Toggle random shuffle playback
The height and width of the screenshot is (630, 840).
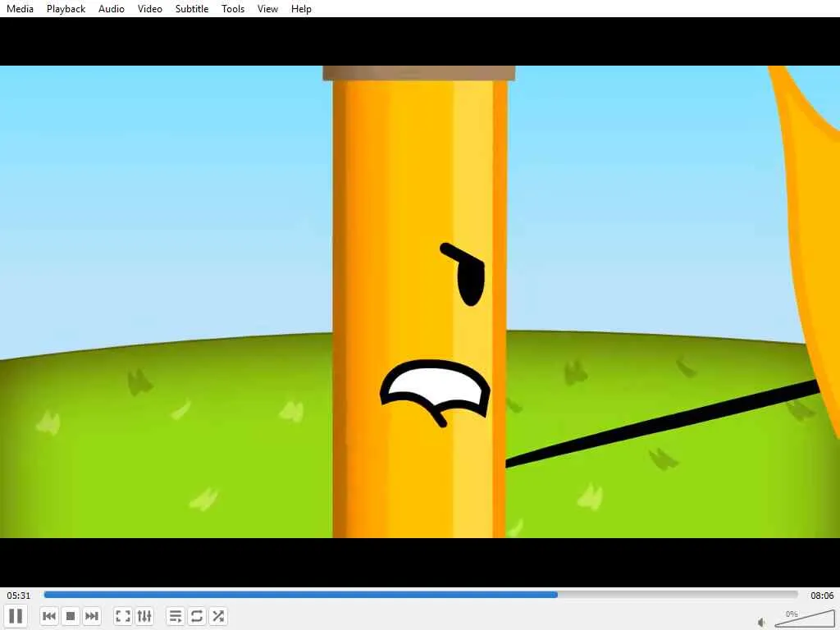(218, 616)
